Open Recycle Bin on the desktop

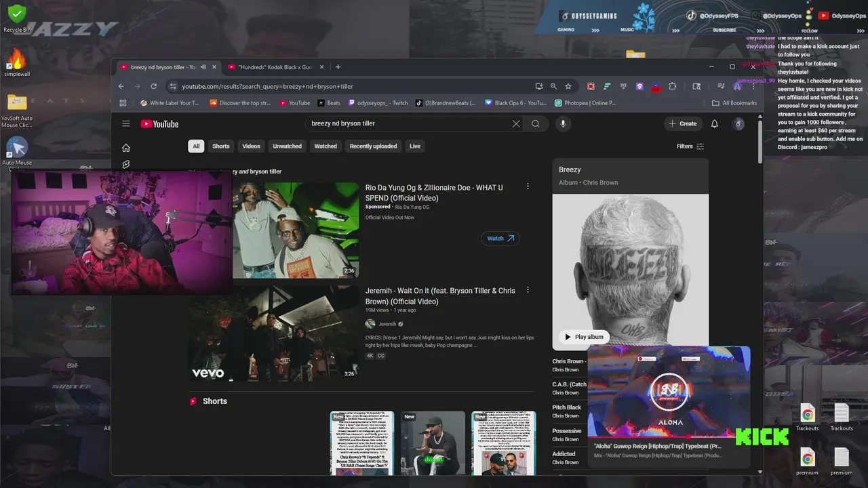click(17, 18)
